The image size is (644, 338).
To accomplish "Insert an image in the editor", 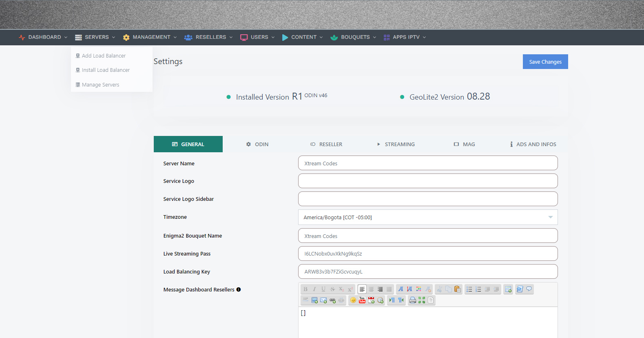I will coord(314,300).
